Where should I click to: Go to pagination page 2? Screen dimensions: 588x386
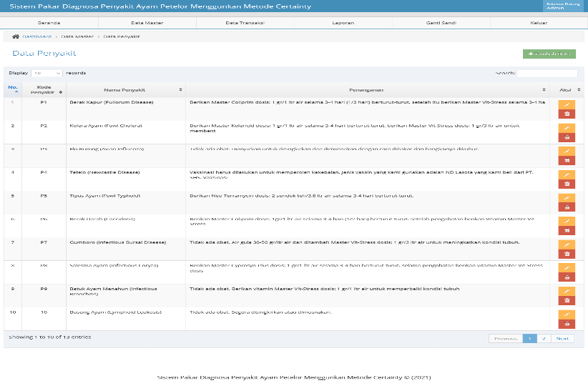544,338
